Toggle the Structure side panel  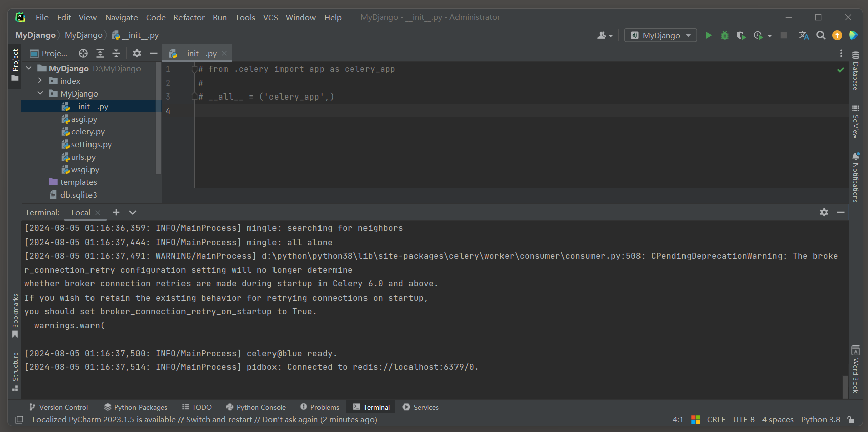pos(15,371)
